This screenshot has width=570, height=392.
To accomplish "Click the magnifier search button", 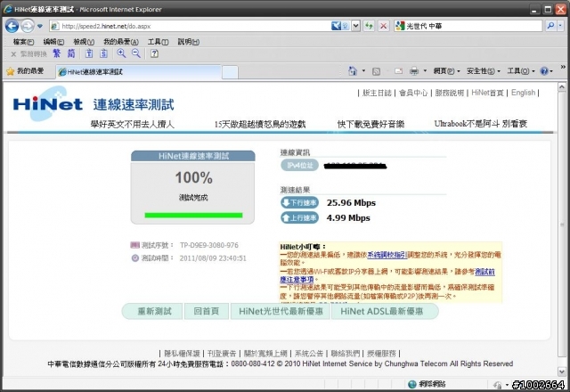I will [x=550, y=26].
